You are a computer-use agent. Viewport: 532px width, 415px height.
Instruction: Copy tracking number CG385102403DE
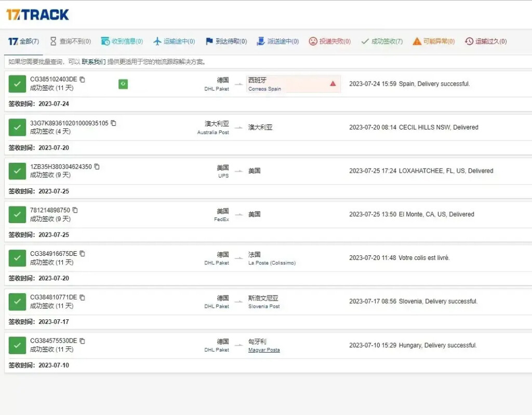point(82,80)
